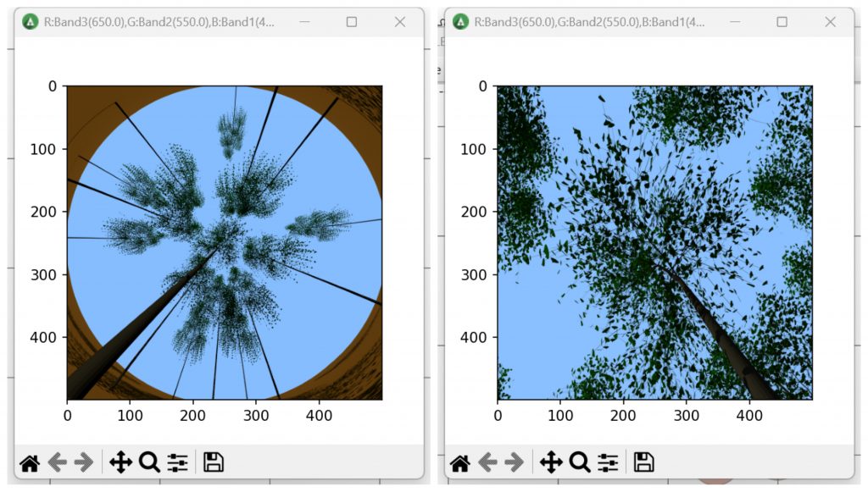Open Configure subplots sliders icon in right window
The image size is (868, 492).
(608, 462)
